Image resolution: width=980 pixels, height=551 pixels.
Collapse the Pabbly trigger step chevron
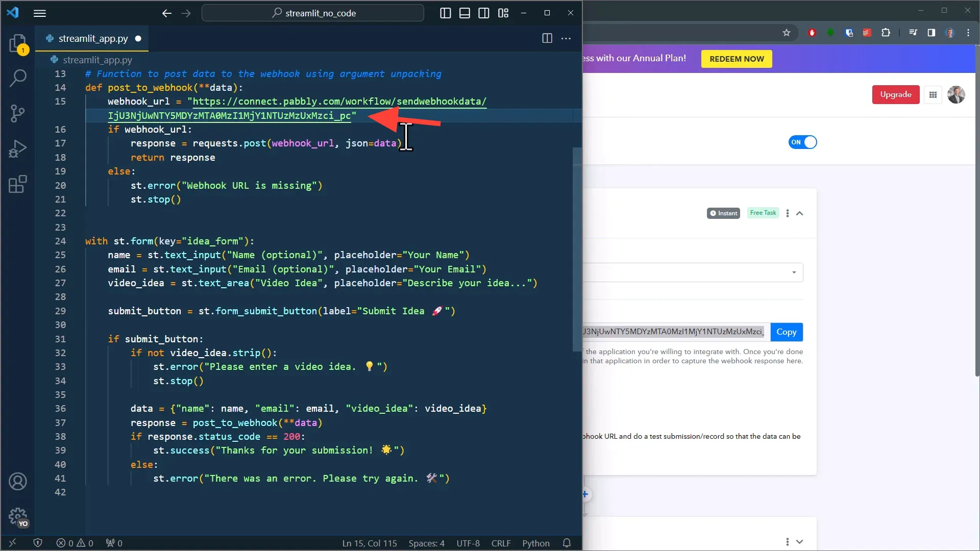(x=800, y=213)
